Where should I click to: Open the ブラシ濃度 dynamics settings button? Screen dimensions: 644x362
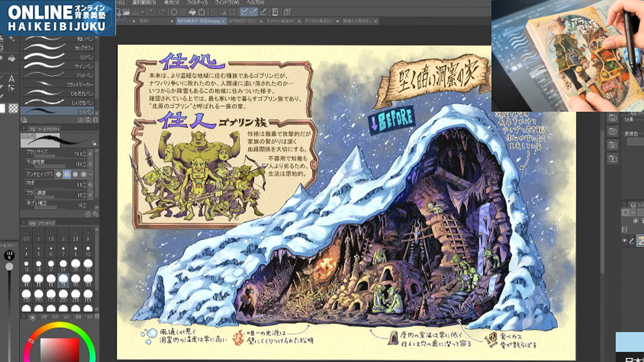tap(91, 195)
